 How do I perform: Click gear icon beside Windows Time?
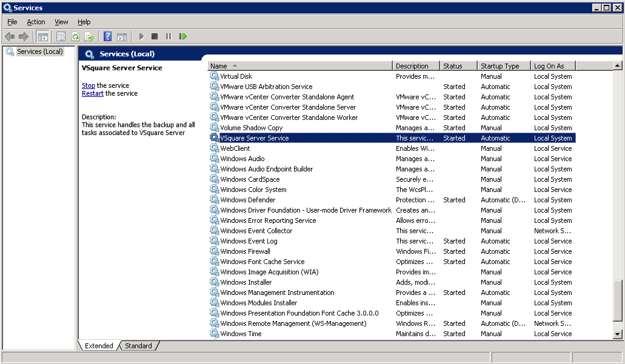pyautogui.click(x=214, y=333)
